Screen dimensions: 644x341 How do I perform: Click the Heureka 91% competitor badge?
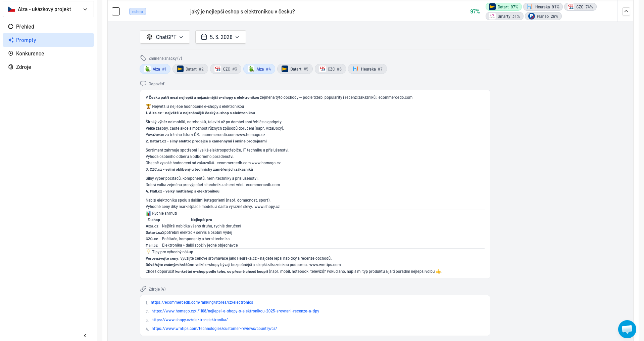(543, 7)
